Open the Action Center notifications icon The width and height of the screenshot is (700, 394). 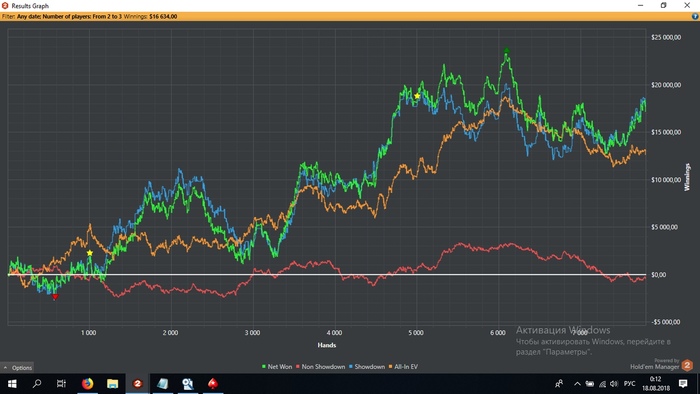pyautogui.click(x=683, y=384)
